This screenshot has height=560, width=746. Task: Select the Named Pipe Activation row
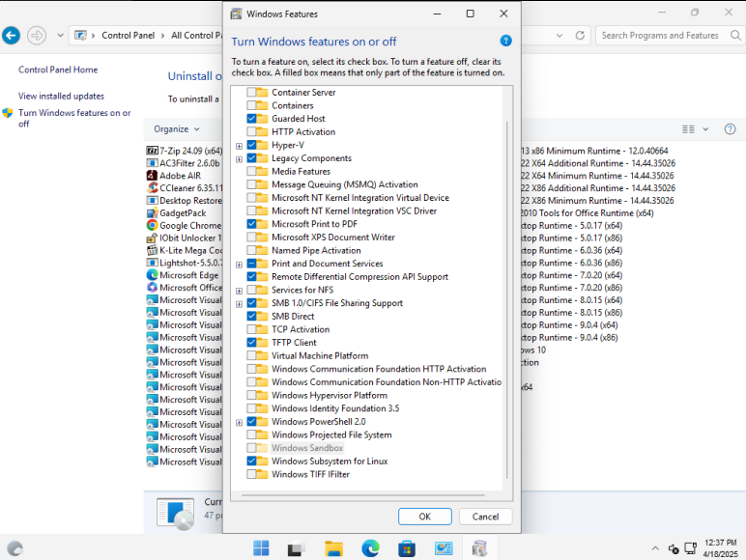tap(316, 250)
